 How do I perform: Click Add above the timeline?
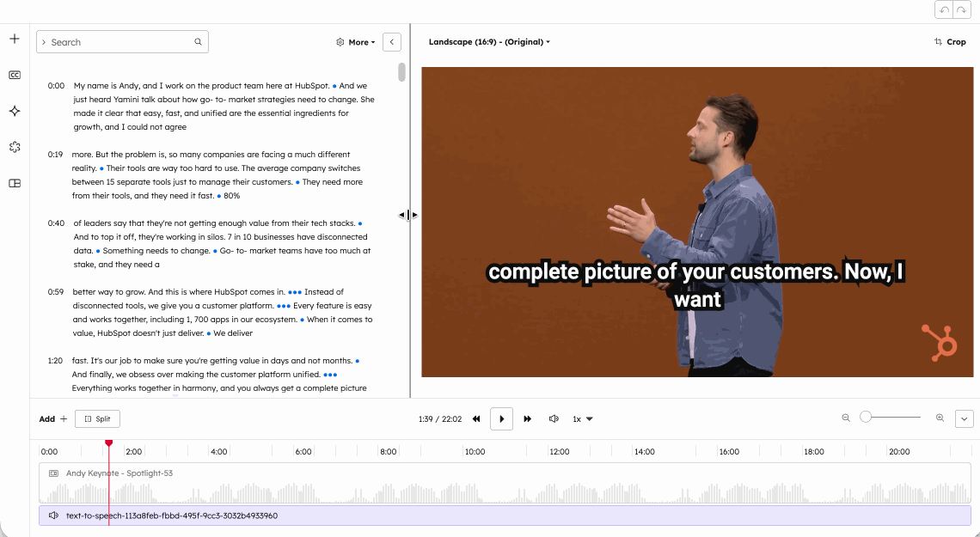click(48, 418)
